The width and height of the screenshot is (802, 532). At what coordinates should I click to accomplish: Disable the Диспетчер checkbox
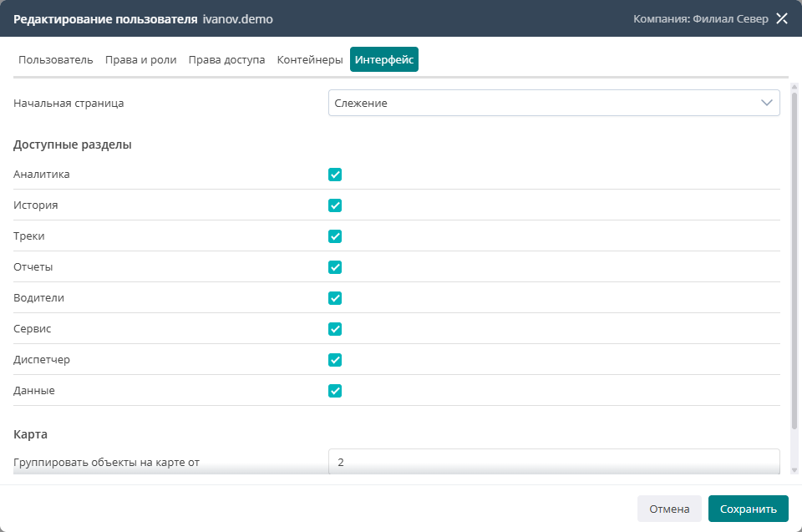[335, 360]
